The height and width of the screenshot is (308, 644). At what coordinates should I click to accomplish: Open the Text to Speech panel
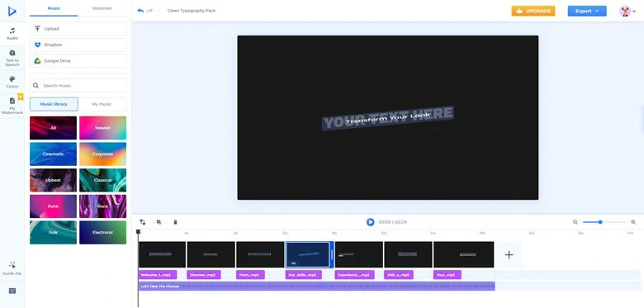[12, 58]
